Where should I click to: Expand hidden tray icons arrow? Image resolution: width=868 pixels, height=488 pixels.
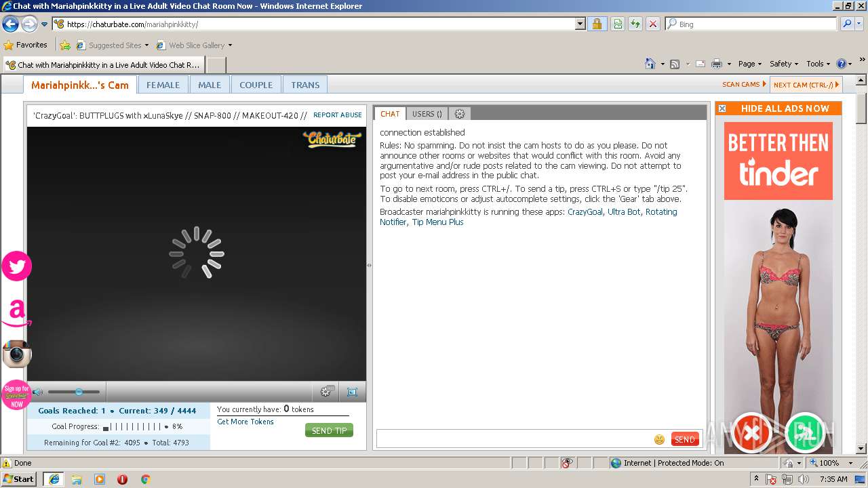click(x=756, y=479)
